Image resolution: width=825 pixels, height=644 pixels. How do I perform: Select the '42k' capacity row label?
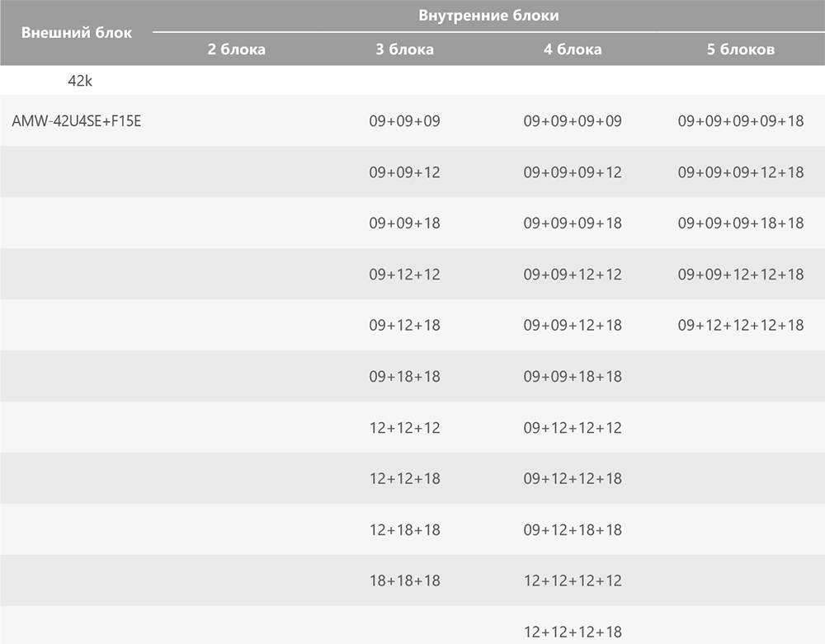80,81
